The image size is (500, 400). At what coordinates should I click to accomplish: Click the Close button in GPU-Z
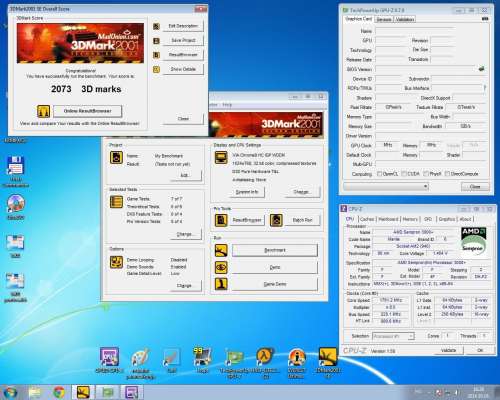[x=475, y=187]
